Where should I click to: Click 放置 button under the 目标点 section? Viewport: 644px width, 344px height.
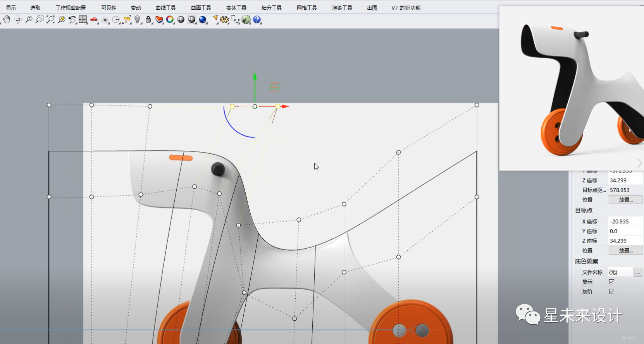[625, 251]
